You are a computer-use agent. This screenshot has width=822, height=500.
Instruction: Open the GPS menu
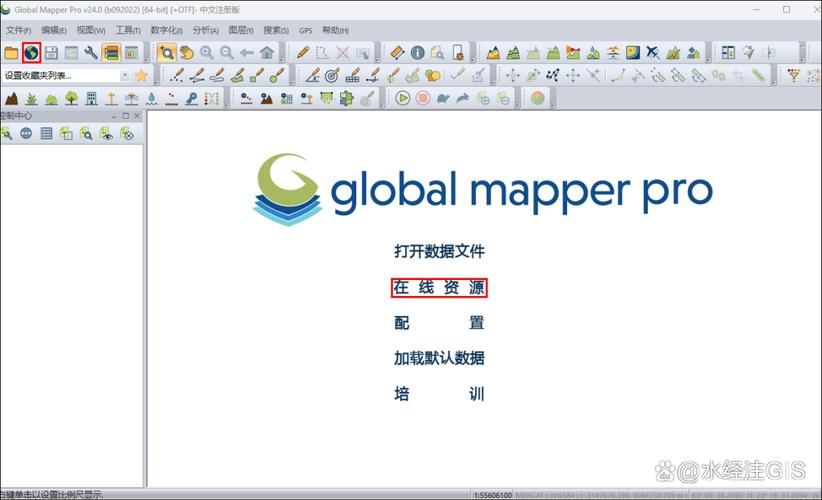pyautogui.click(x=306, y=30)
